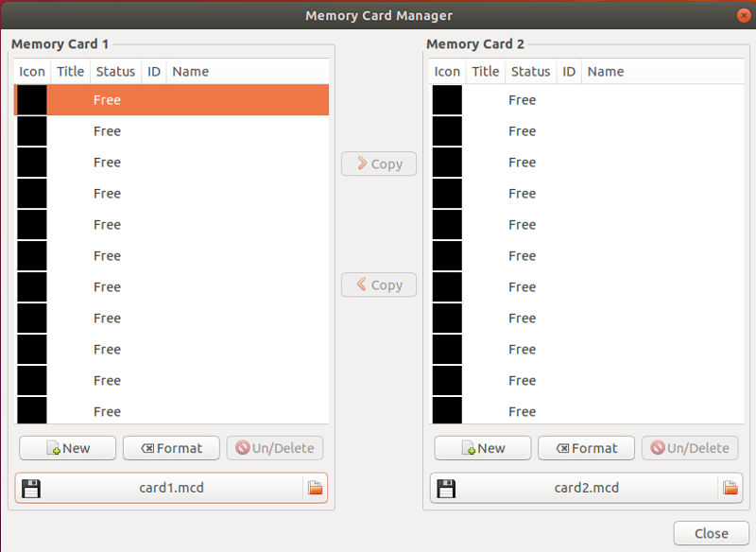Click the floppy save icon beside card1.mcd
The image size is (756, 552).
(x=31, y=488)
